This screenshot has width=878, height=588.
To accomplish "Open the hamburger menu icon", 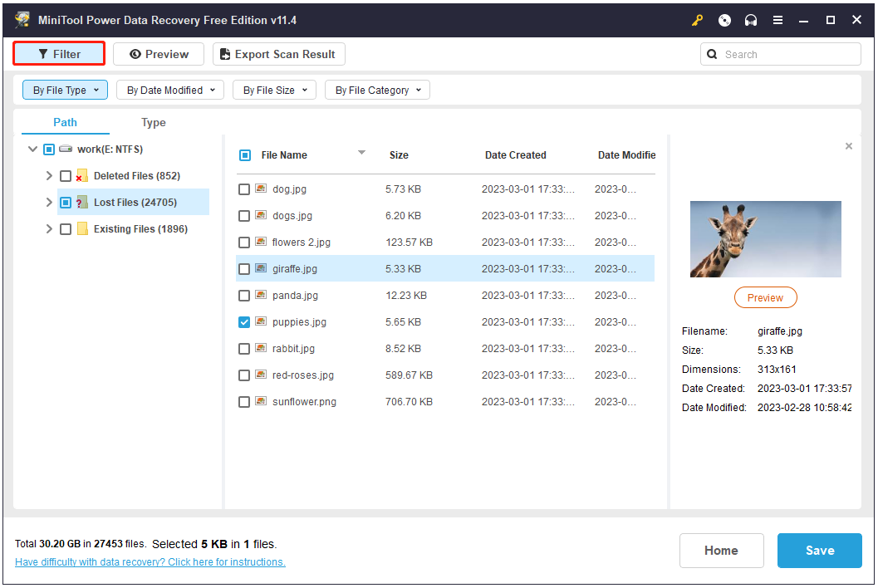I will click(777, 20).
